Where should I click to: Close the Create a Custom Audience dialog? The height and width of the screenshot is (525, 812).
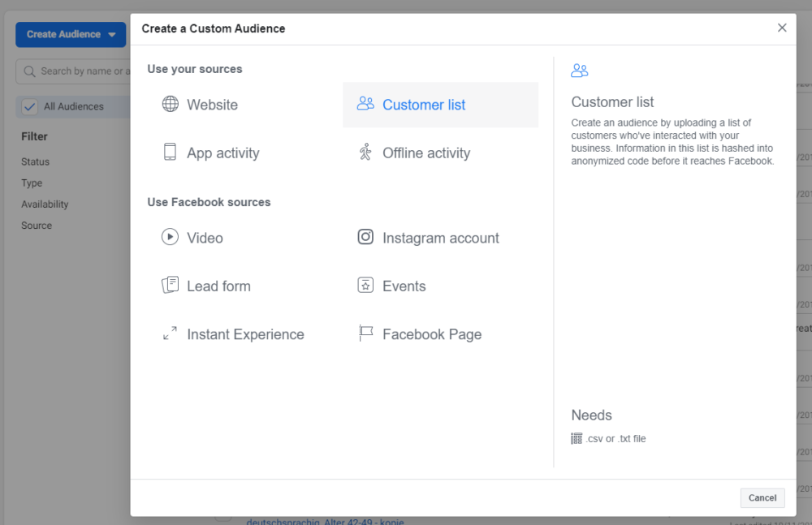[782, 28]
